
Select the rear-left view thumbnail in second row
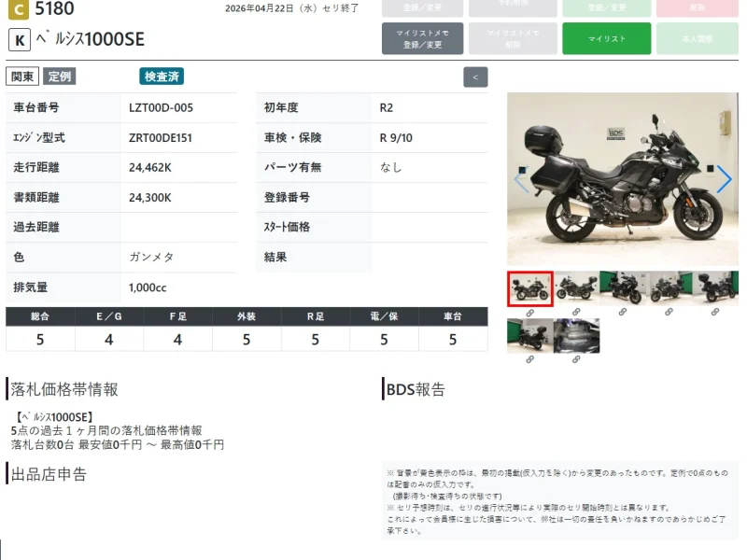point(529,336)
